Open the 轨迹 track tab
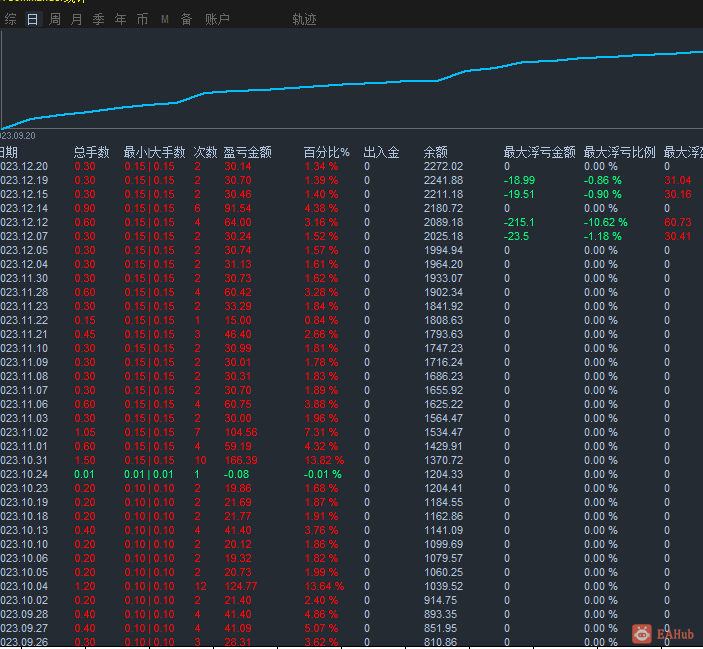The width and height of the screenshot is (703, 649). click(x=304, y=19)
